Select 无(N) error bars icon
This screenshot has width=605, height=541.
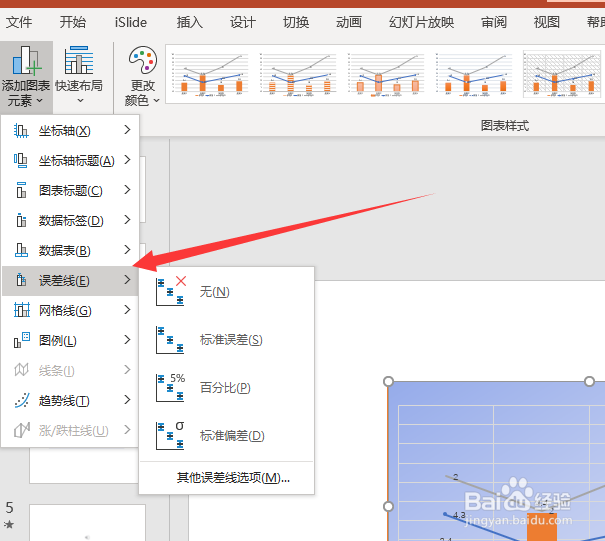[x=171, y=291]
